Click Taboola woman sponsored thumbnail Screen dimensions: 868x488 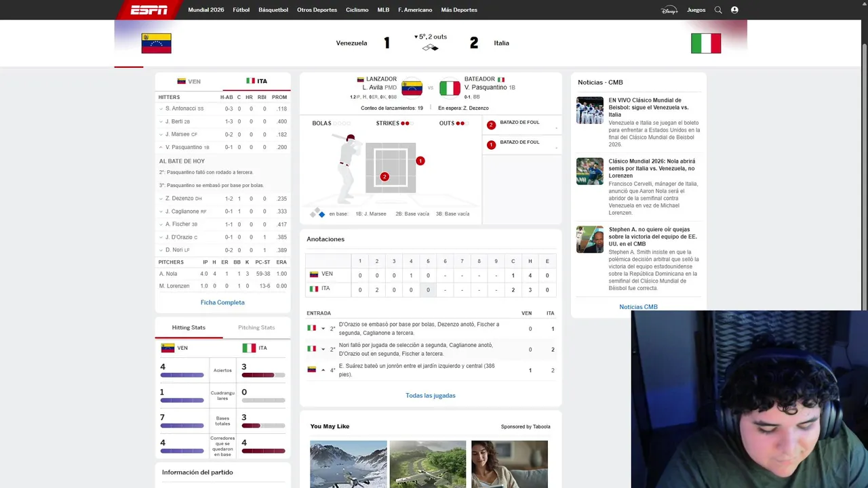(x=509, y=464)
